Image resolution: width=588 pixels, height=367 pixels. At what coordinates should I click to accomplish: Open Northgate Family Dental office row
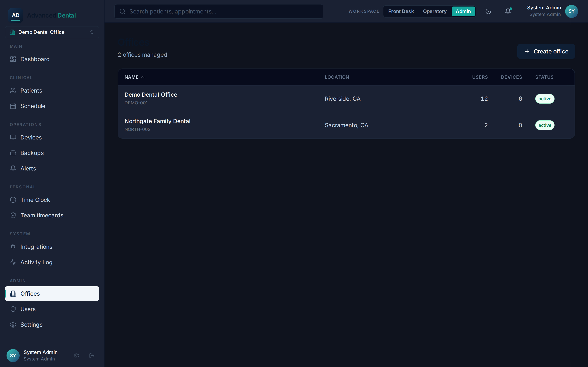coord(346,125)
